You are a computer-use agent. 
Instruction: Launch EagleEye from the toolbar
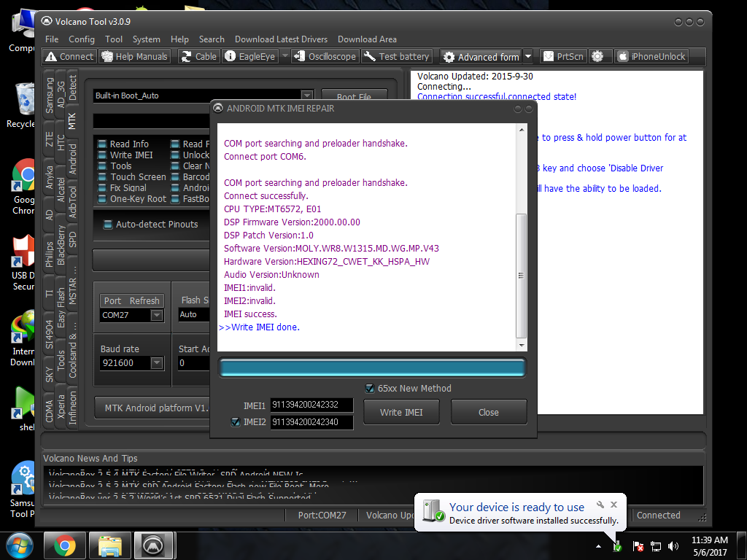pyautogui.click(x=250, y=57)
